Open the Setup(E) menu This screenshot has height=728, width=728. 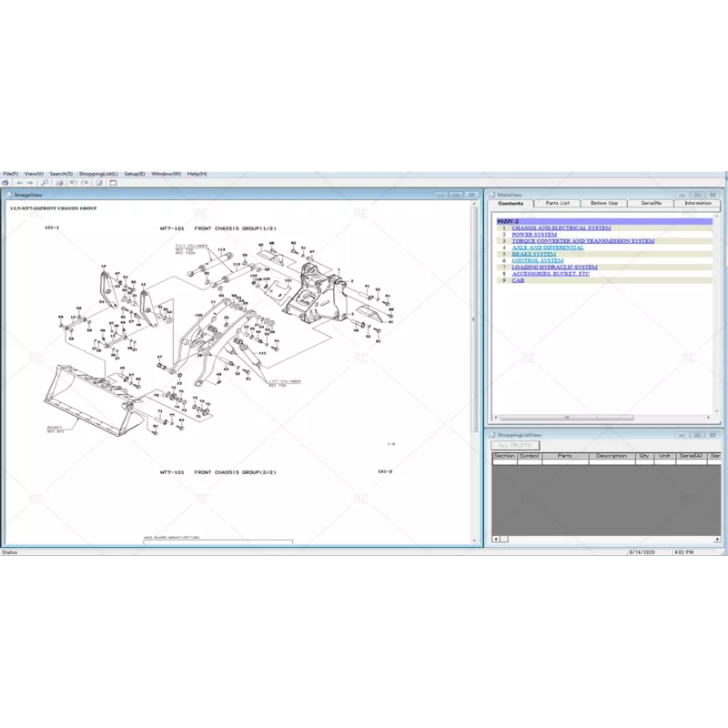coord(135,173)
